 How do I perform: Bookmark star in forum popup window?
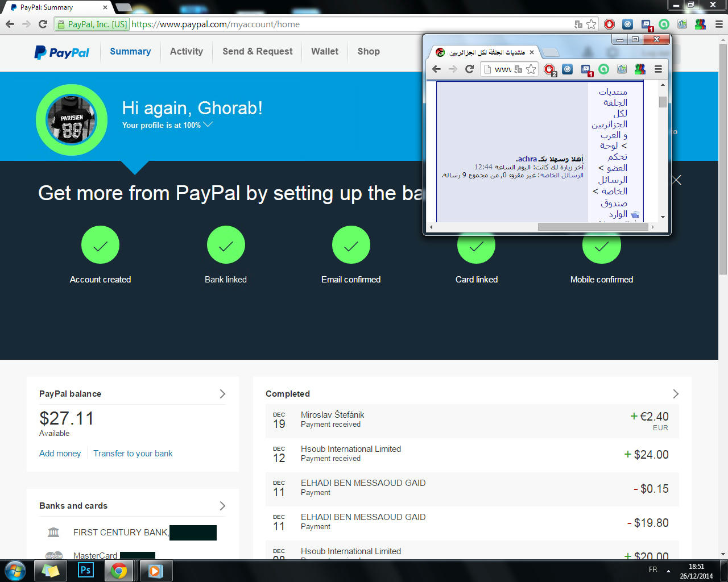(531, 69)
